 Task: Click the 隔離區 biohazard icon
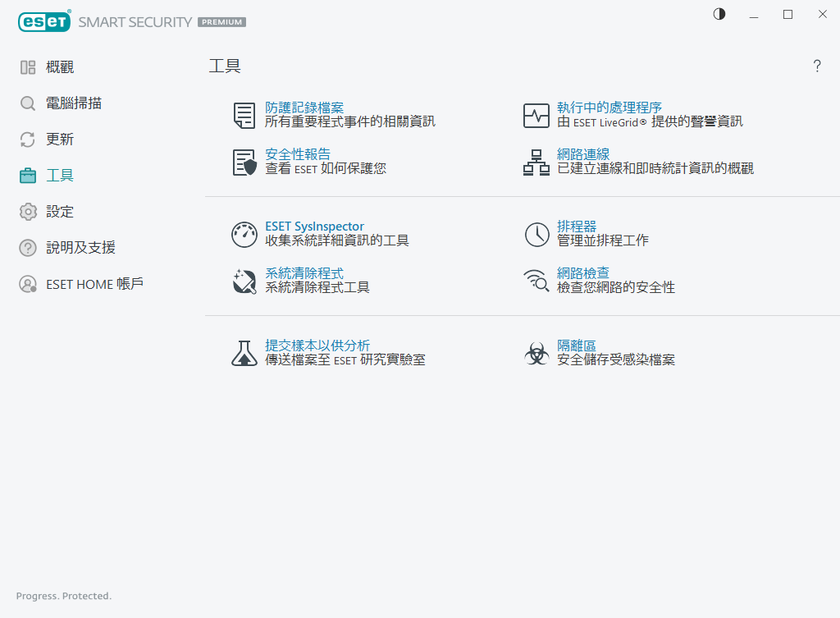click(536, 353)
